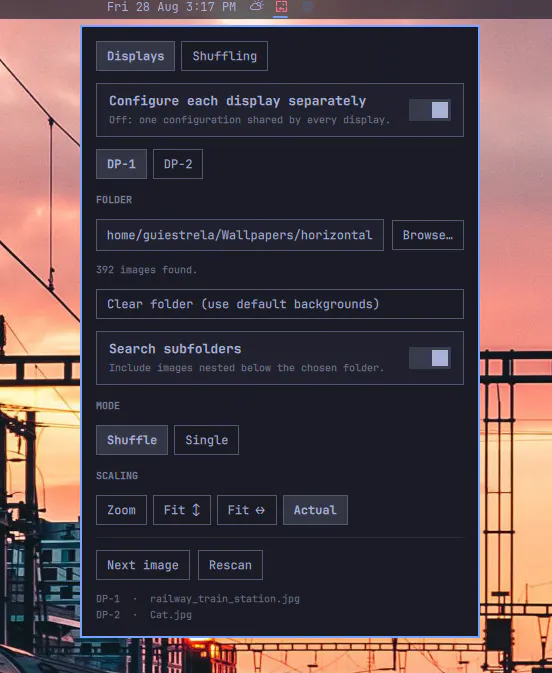Switch to the Displays tab
This screenshot has width=552, height=673.
135,56
